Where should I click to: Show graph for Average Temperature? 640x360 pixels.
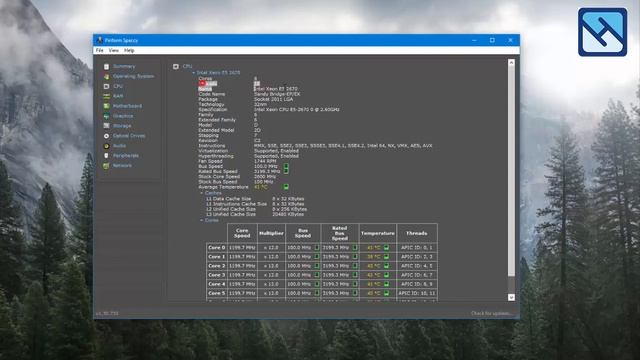[286, 187]
